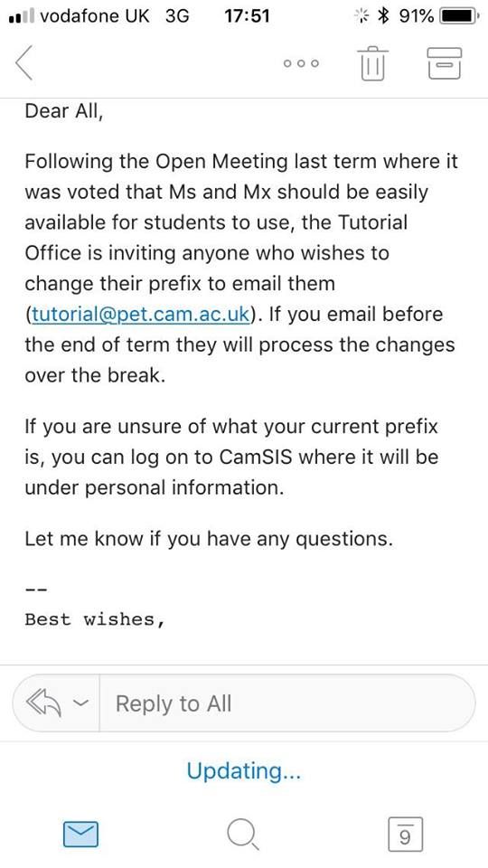
Task: Tap the 17:51 clock in status bar
Action: pos(247,16)
